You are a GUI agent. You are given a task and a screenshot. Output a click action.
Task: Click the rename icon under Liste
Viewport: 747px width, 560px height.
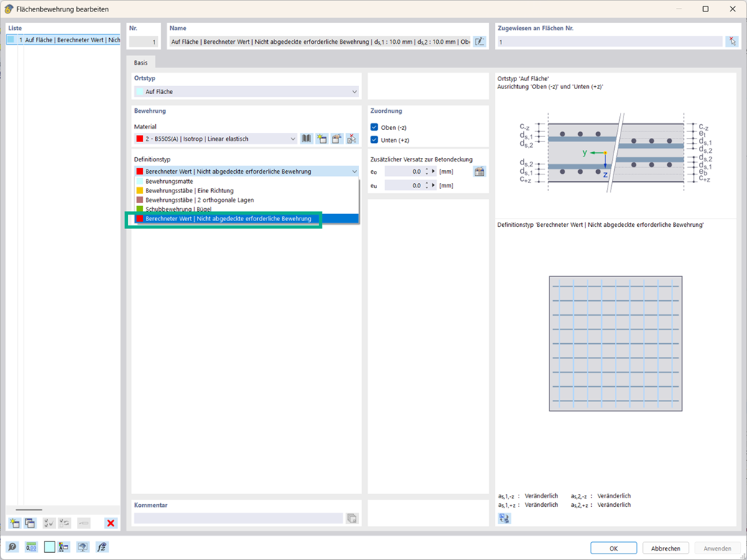pyautogui.click(x=83, y=523)
